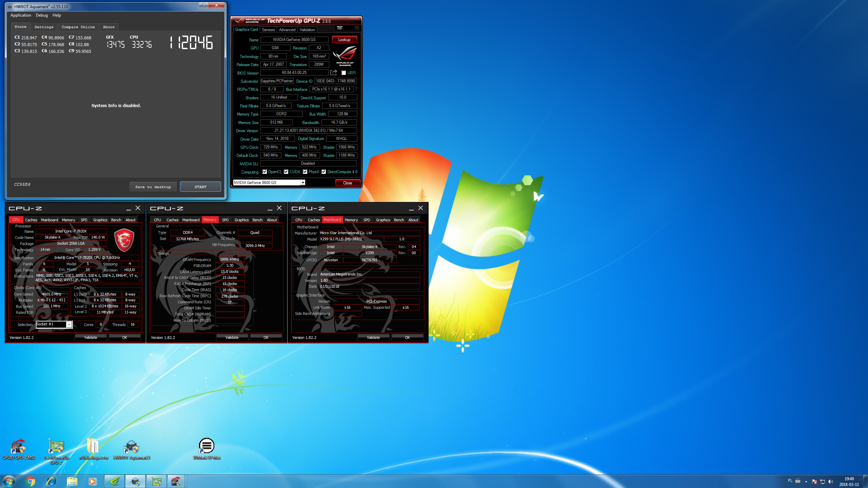Screen dimensions: 868x488
Task: Switch to the Compare Online tab in Aquamark
Action: coord(78,27)
